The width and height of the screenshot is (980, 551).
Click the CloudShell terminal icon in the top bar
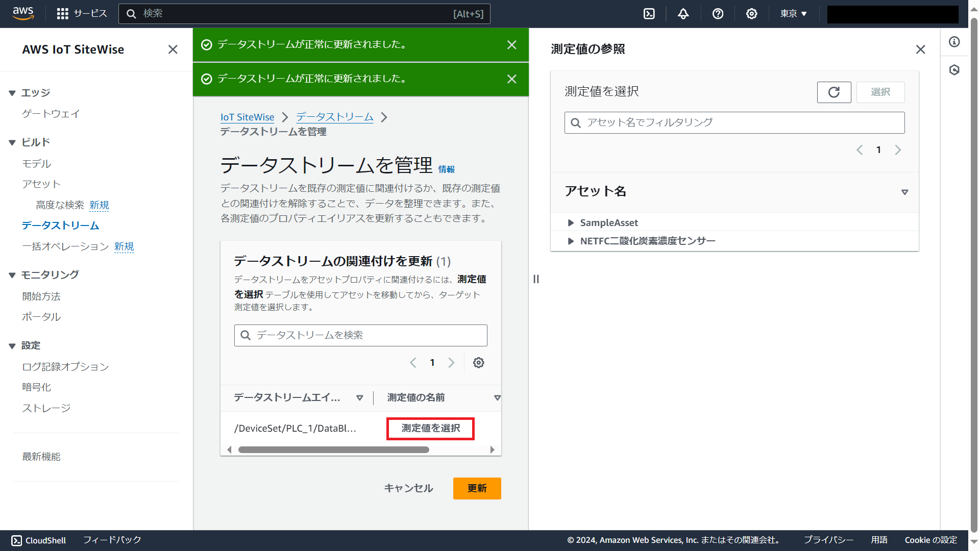point(649,14)
